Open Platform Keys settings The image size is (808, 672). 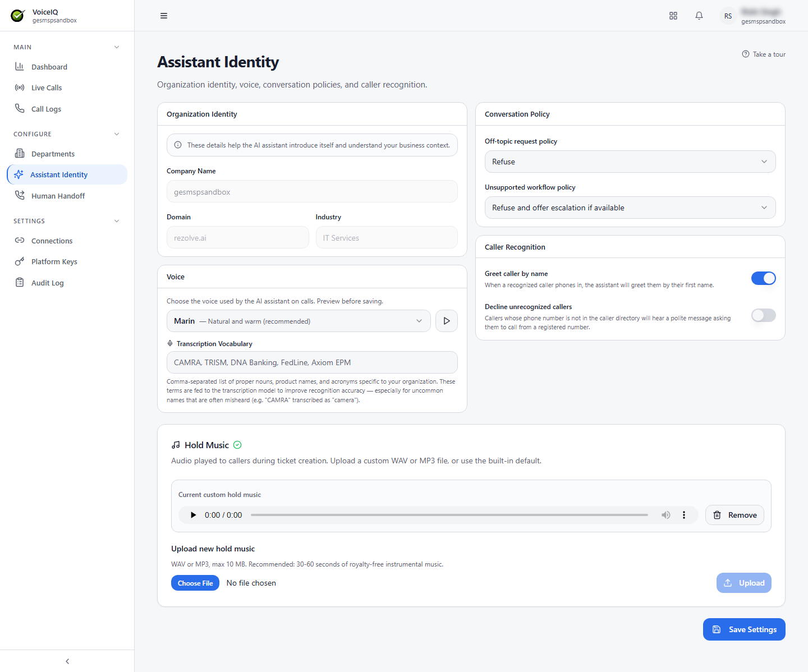67,261
